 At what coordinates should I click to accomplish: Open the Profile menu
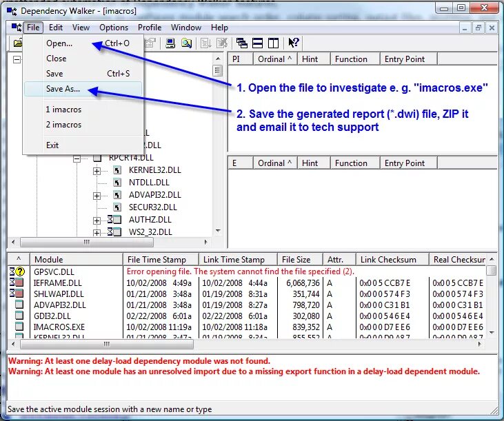150,28
